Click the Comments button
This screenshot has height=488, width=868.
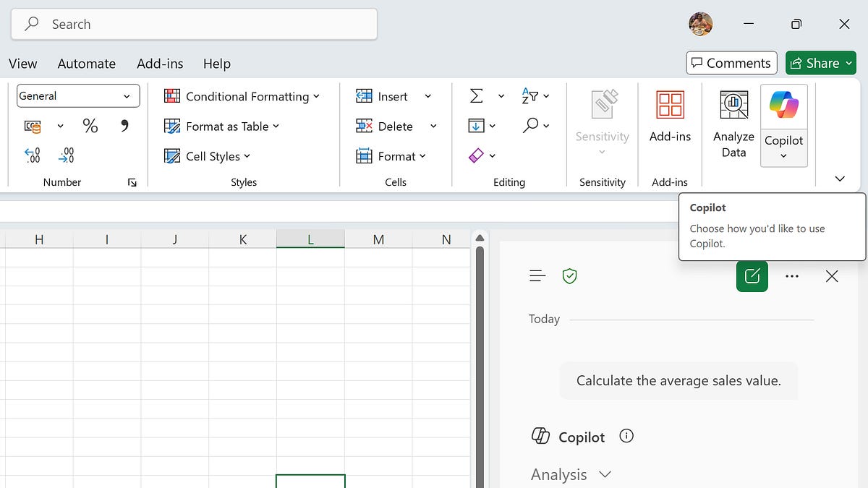click(x=731, y=63)
